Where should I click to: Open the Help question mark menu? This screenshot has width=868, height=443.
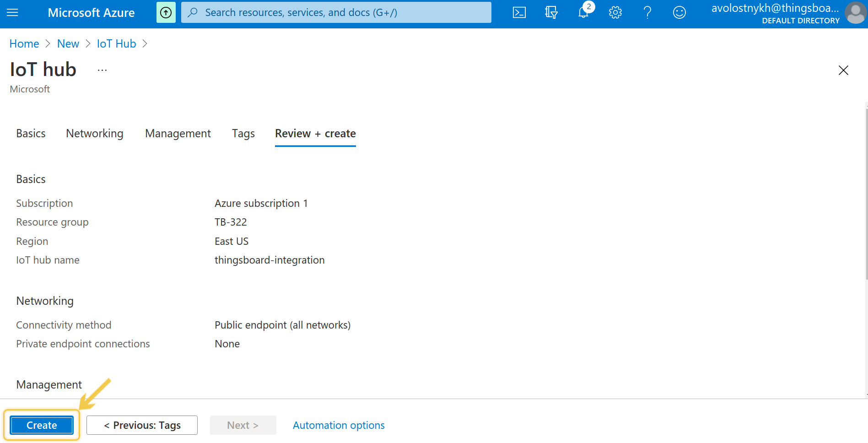click(647, 12)
